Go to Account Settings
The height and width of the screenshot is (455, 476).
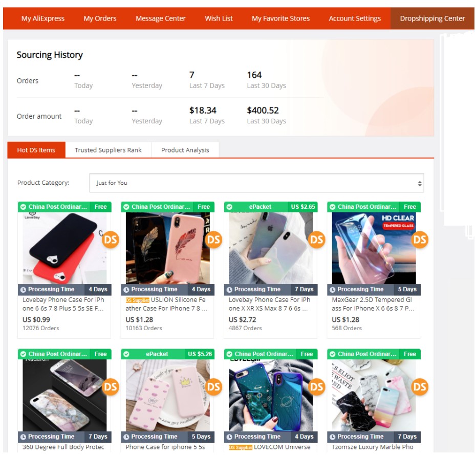tap(355, 18)
